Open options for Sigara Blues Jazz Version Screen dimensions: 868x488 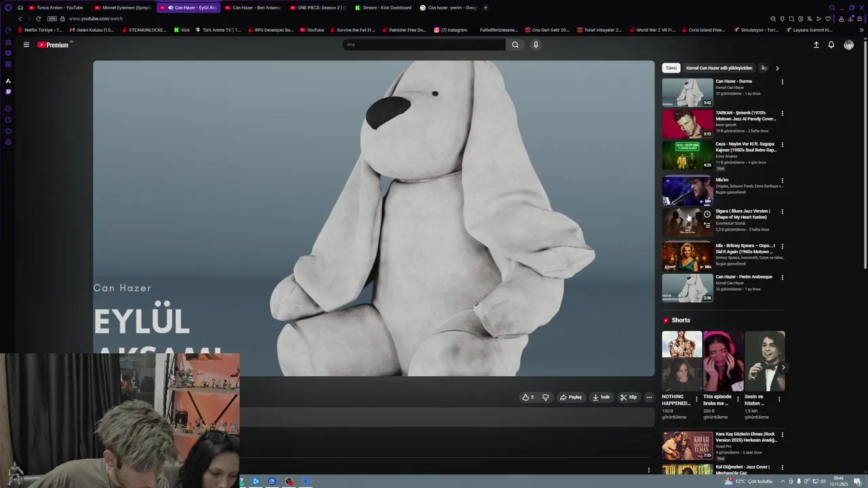coord(782,211)
